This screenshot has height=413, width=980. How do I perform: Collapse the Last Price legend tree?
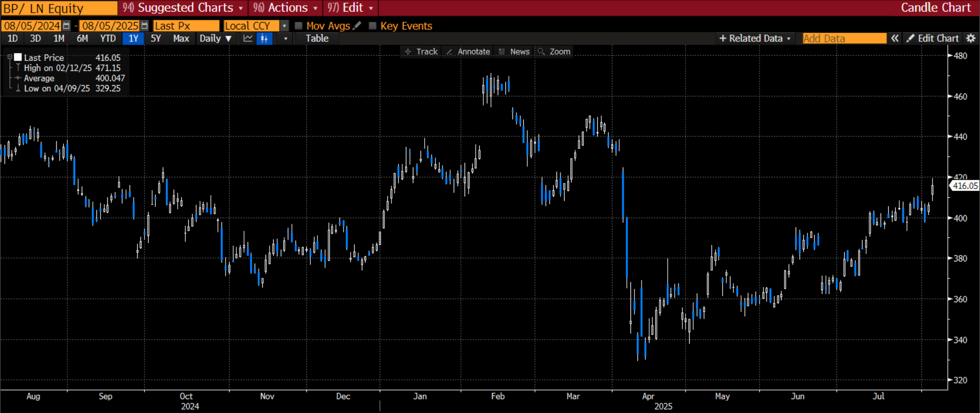click(10, 58)
